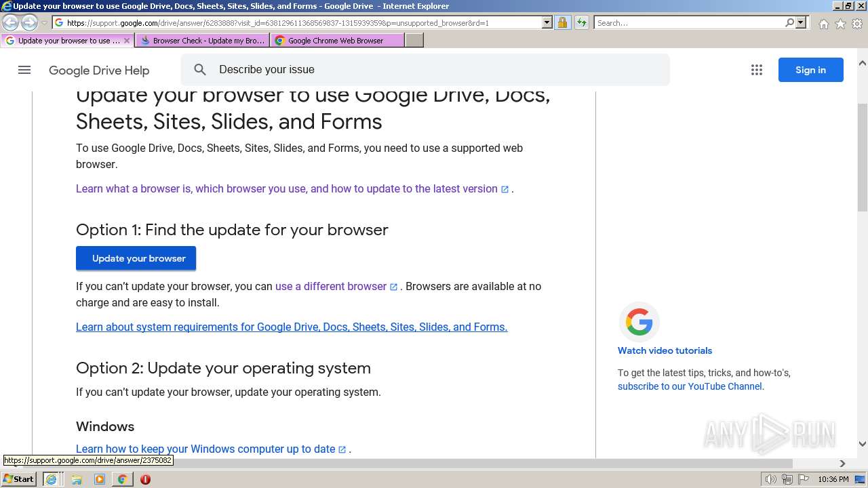The image size is (868, 488).
Task: Click the page scroll-up arrow
Action: tap(862, 63)
